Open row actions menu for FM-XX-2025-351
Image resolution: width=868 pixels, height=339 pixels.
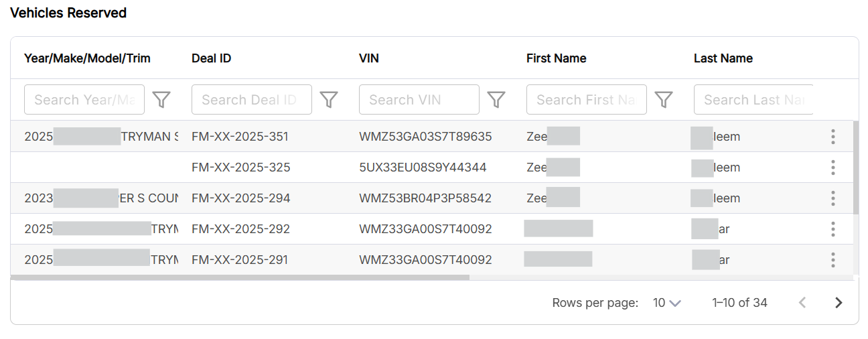tap(833, 137)
